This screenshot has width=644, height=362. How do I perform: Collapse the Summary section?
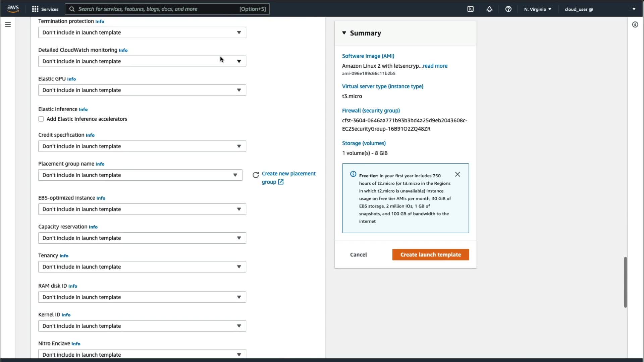pos(344,33)
